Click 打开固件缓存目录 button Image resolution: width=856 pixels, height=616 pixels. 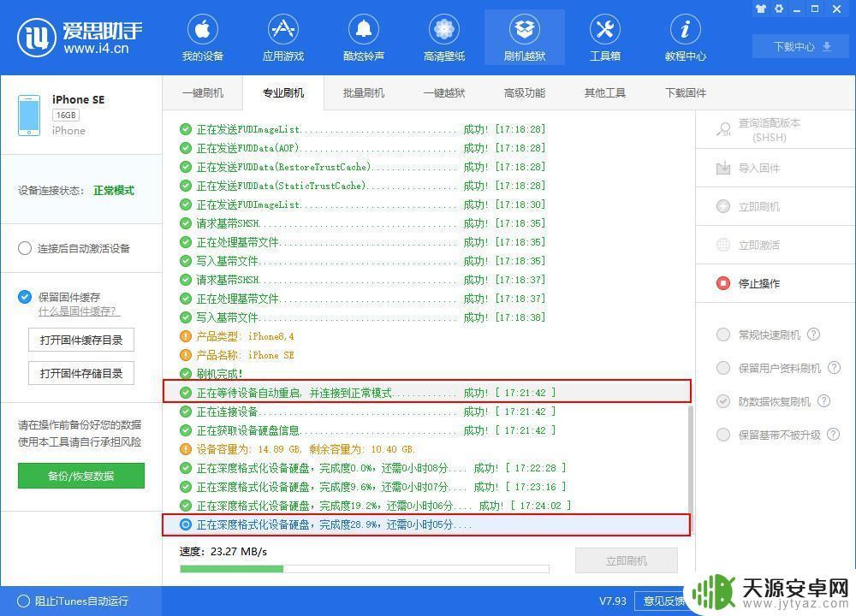pyautogui.click(x=80, y=340)
